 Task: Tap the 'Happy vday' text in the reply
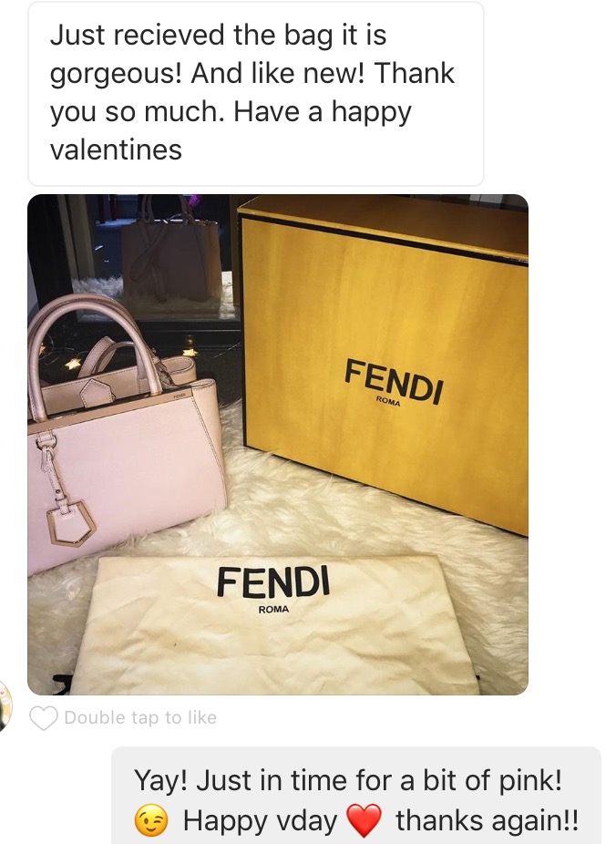260,821
